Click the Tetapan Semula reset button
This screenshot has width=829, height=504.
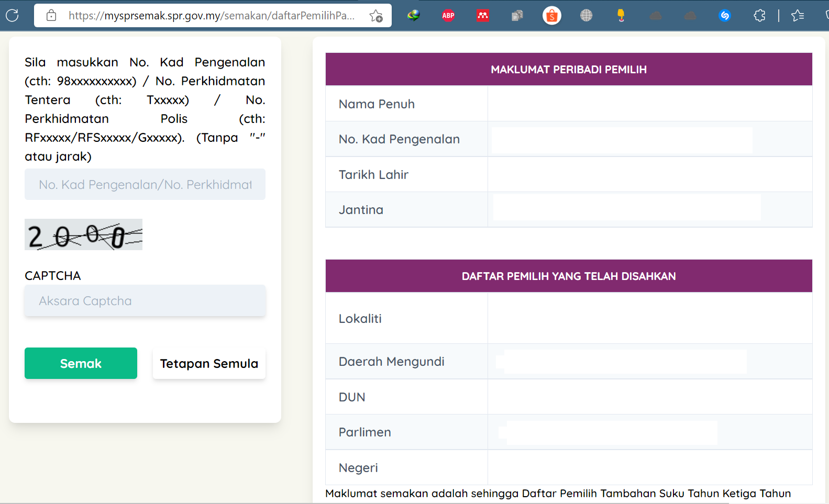[209, 363]
